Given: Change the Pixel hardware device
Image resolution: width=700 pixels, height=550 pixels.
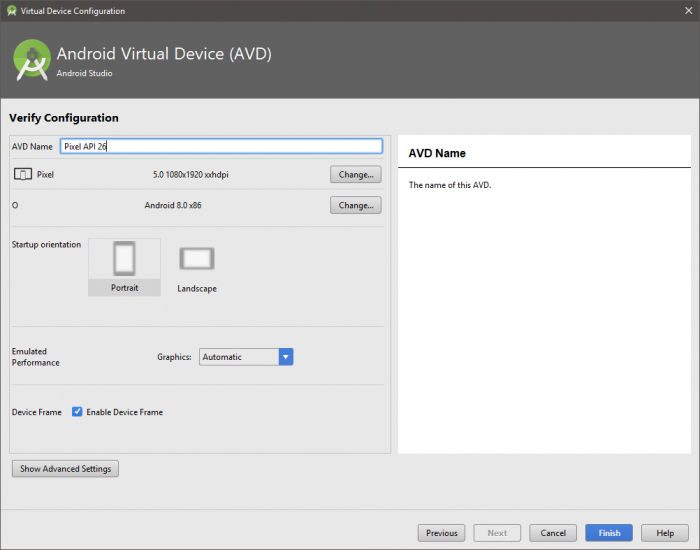Looking at the screenshot, I should (x=356, y=174).
